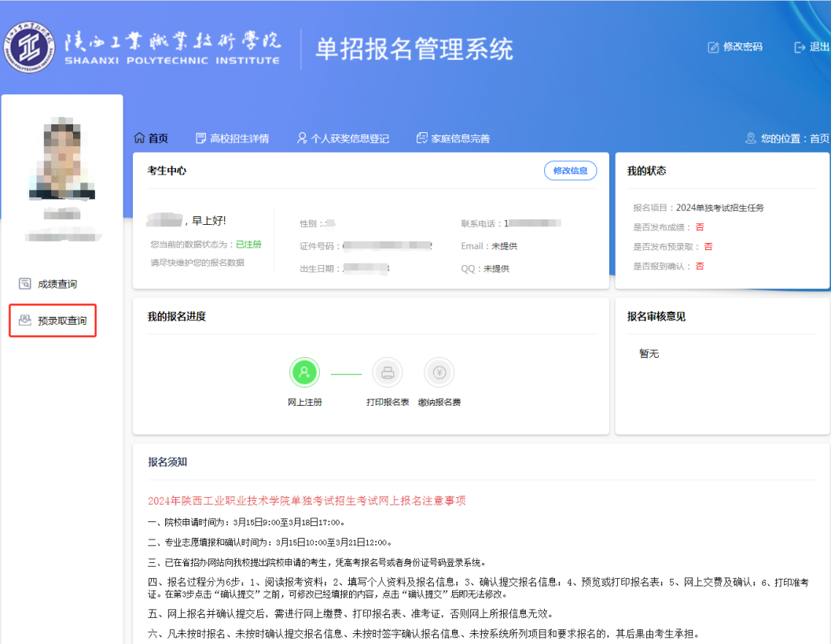Click the 退出 logout icon
Viewport: 831px width, 644px height.
pyautogui.click(x=800, y=47)
